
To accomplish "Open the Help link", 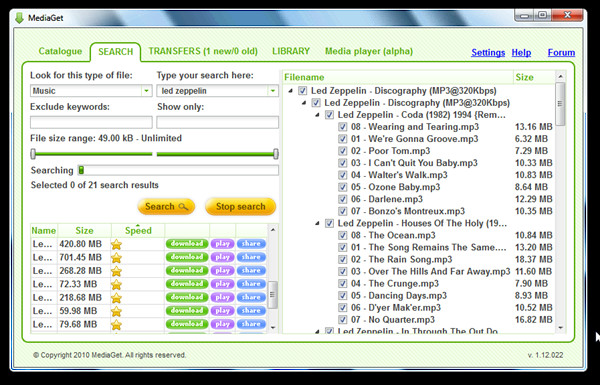I will click(x=521, y=52).
